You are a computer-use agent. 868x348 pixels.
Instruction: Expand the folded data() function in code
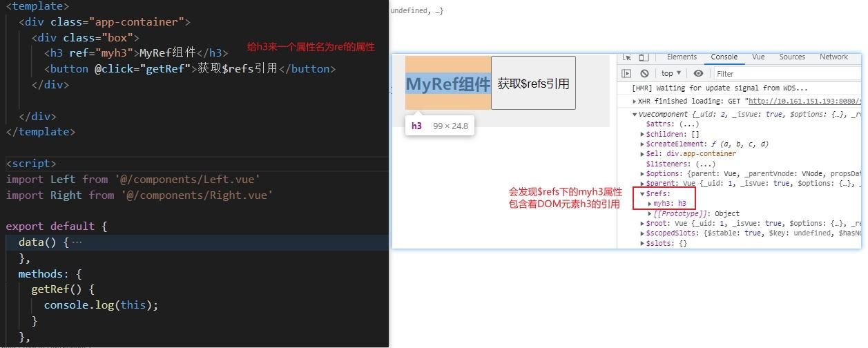(77, 242)
